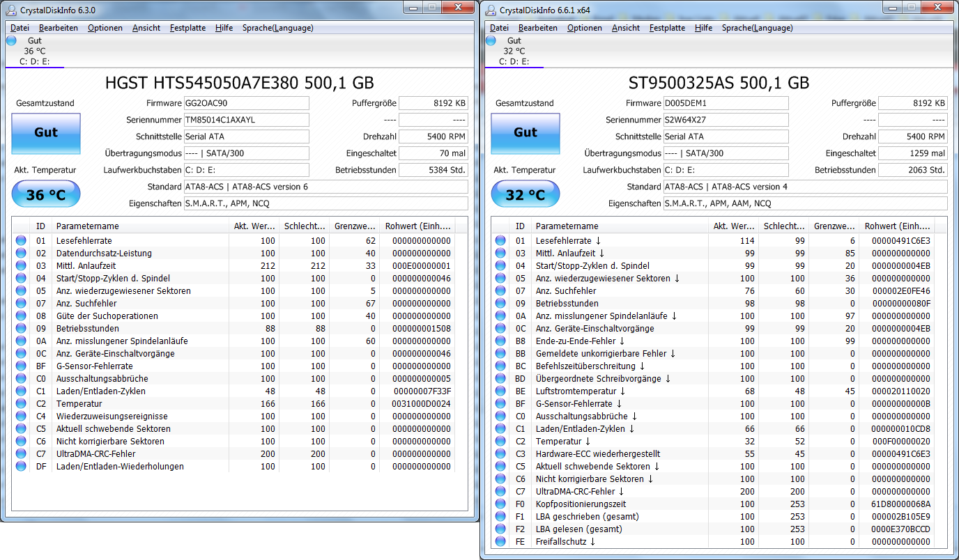Click status orb for Kopfpositionierungszeit in right window
Screen dimensions: 959x560
tap(500, 504)
